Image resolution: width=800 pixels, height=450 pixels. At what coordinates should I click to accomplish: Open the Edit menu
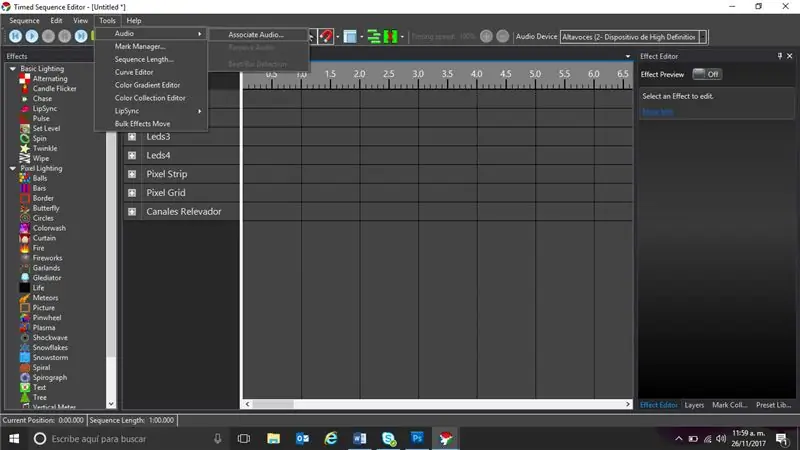point(56,21)
